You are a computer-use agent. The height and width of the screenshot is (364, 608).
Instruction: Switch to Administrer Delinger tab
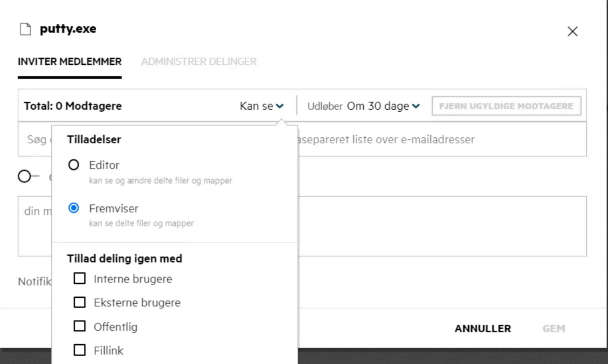(199, 62)
